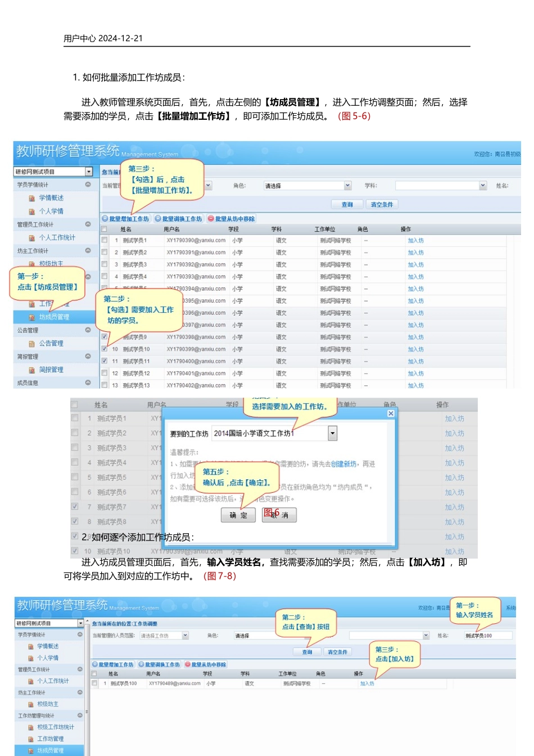Click the 批量增加工作坊 plus icon above the 测试学员1 table
The height and width of the screenshot is (756, 534).
[105, 219]
